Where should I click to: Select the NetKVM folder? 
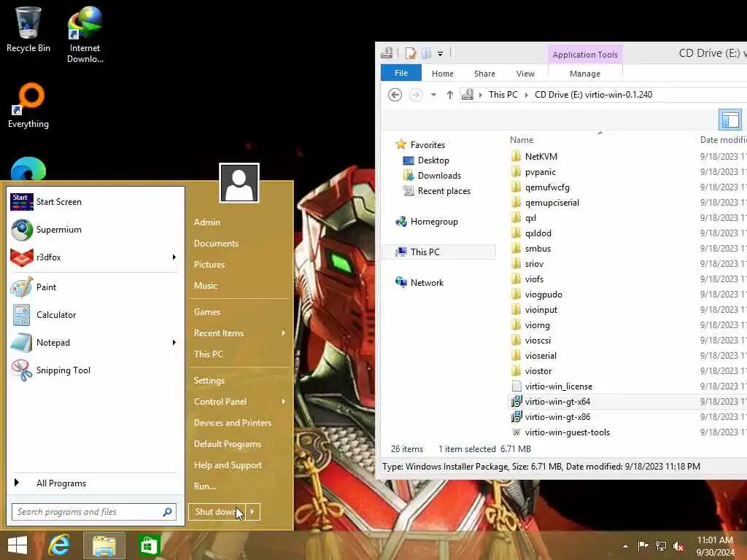point(541,157)
